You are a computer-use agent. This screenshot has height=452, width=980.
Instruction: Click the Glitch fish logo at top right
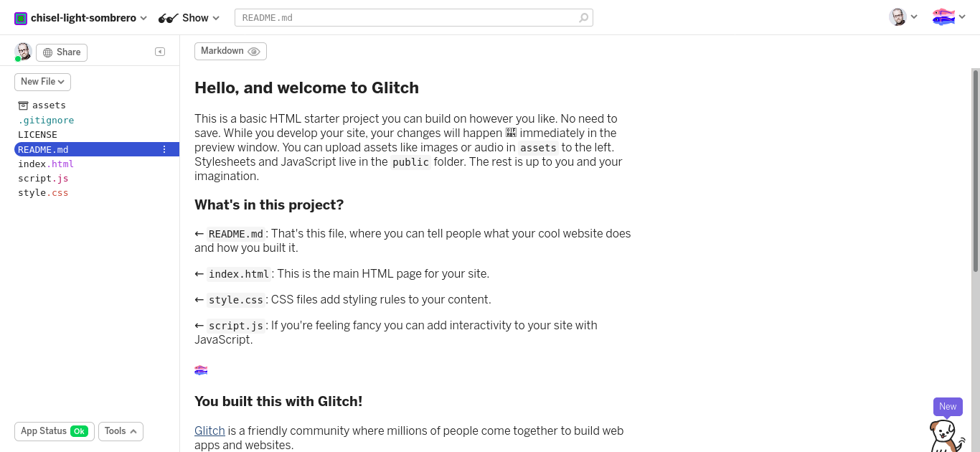(943, 17)
